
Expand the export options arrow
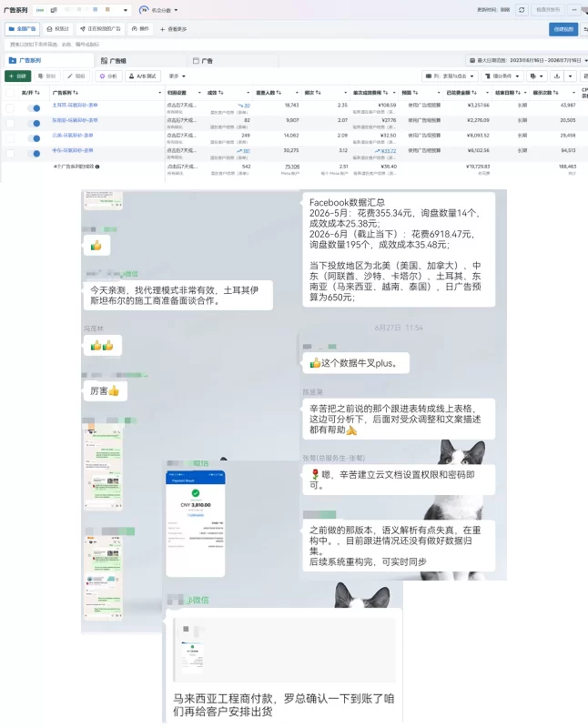[571, 76]
